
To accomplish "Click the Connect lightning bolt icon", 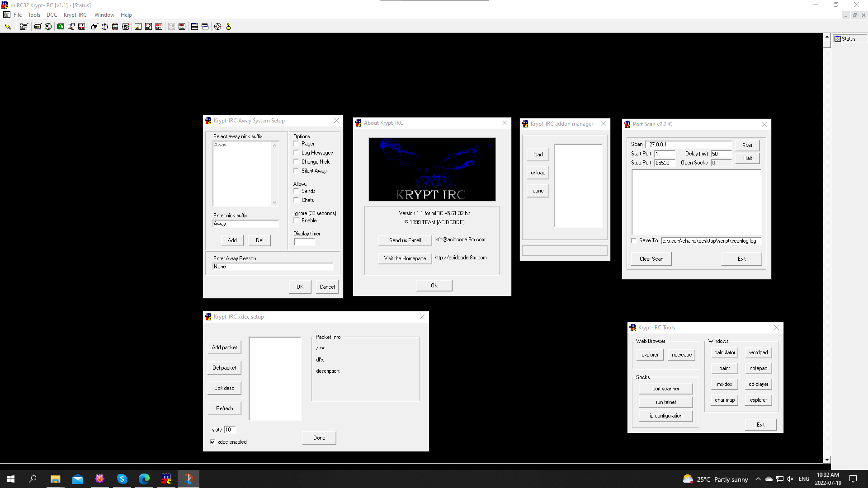I will tap(8, 27).
